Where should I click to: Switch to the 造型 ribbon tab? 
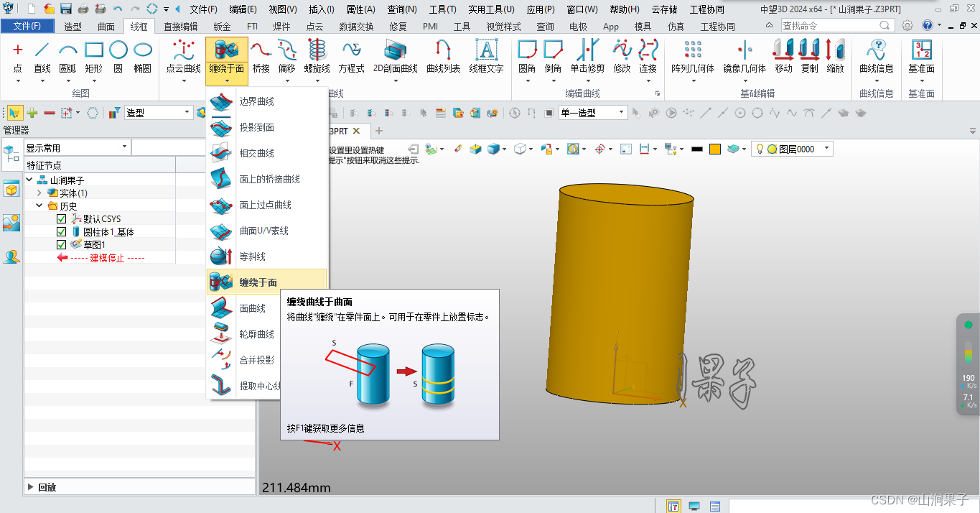[x=73, y=27]
